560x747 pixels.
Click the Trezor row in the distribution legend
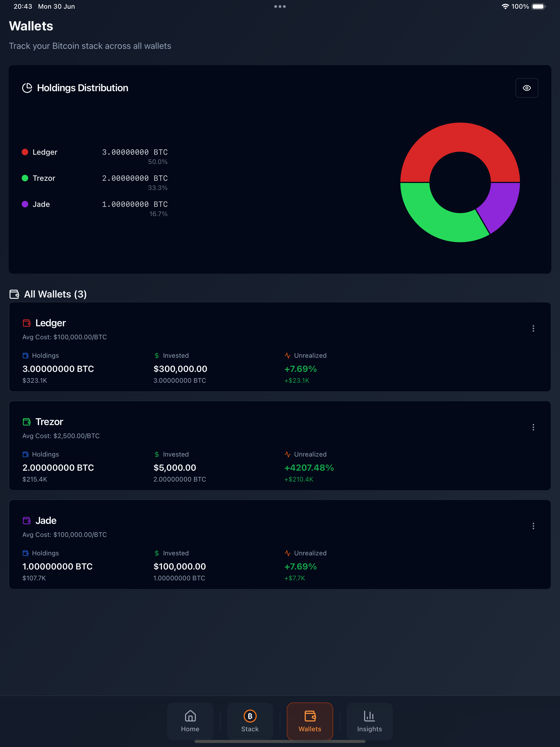point(94,182)
